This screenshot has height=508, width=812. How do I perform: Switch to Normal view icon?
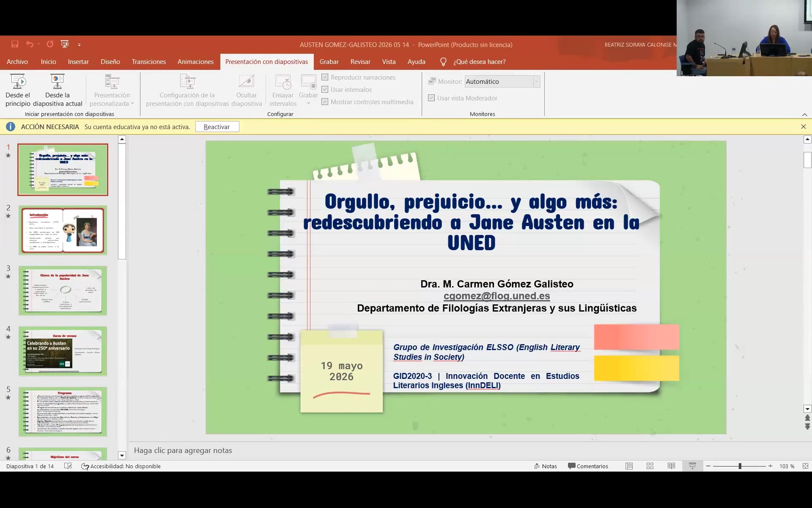629,466
